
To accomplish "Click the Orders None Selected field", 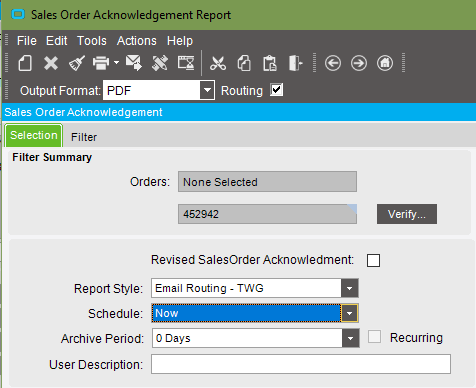I will tap(267, 182).
